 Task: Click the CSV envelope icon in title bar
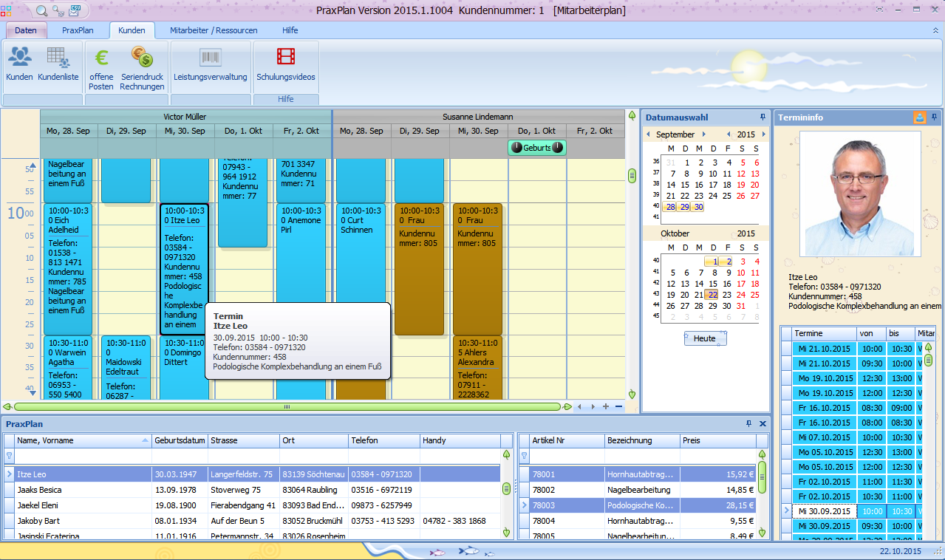[75, 10]
